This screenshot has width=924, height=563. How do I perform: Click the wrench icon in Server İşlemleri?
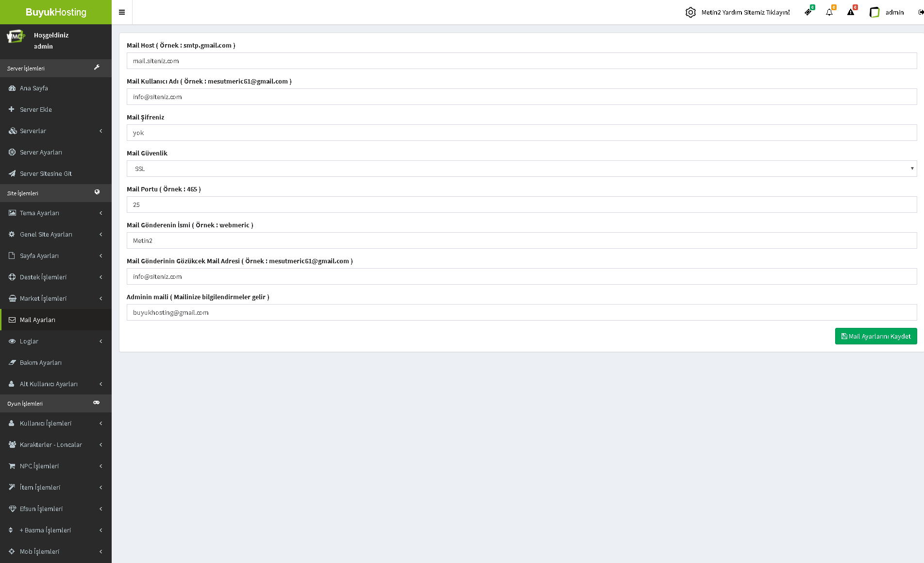click(97, 68)
